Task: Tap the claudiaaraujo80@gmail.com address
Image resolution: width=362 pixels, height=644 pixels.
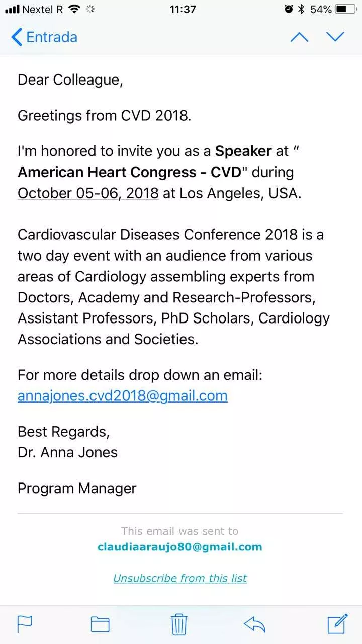Action: [180, 547]
